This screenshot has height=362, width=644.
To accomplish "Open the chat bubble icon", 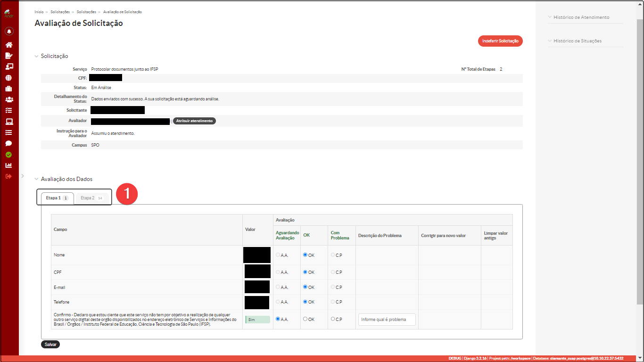I will click(x=9, y=143).
